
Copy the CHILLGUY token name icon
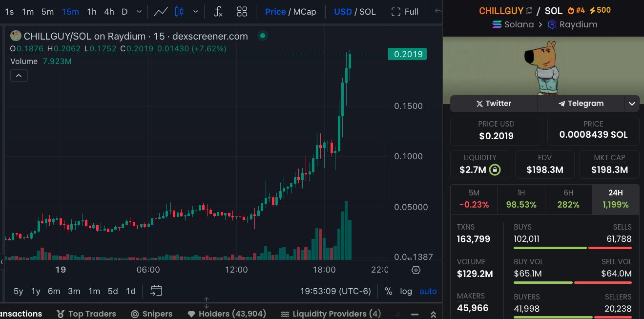[529, 10]
